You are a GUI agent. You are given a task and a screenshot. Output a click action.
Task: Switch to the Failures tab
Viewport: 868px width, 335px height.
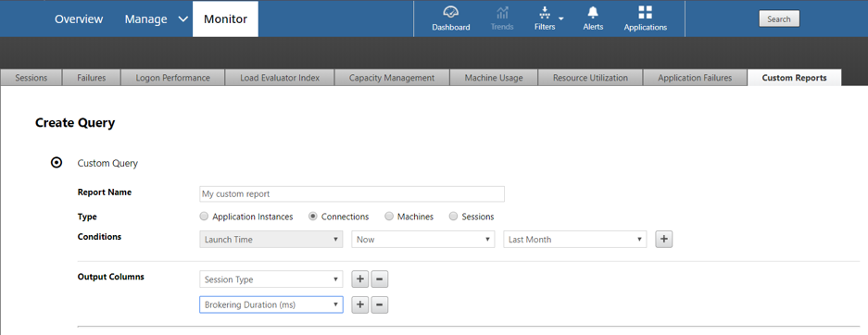pyautogui.click(x=92, y=78)
